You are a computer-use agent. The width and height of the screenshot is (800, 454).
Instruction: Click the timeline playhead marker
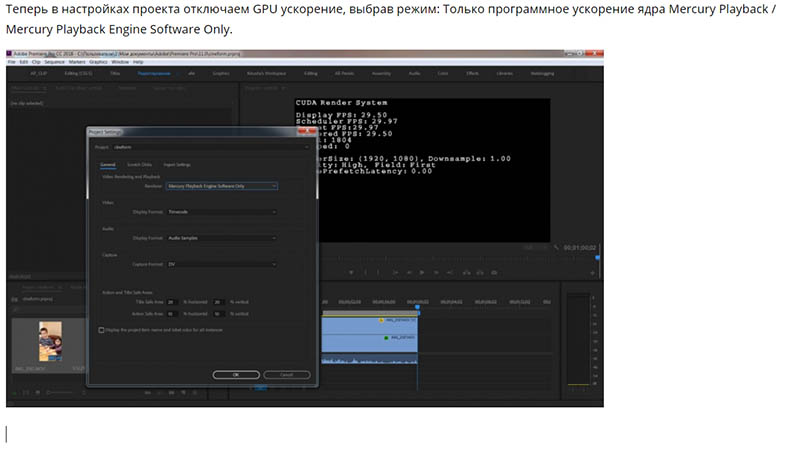417,307
